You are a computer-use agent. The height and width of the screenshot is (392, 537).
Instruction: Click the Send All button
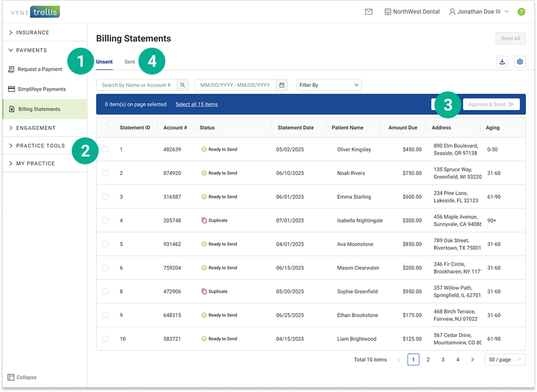(x=510, y=39)
